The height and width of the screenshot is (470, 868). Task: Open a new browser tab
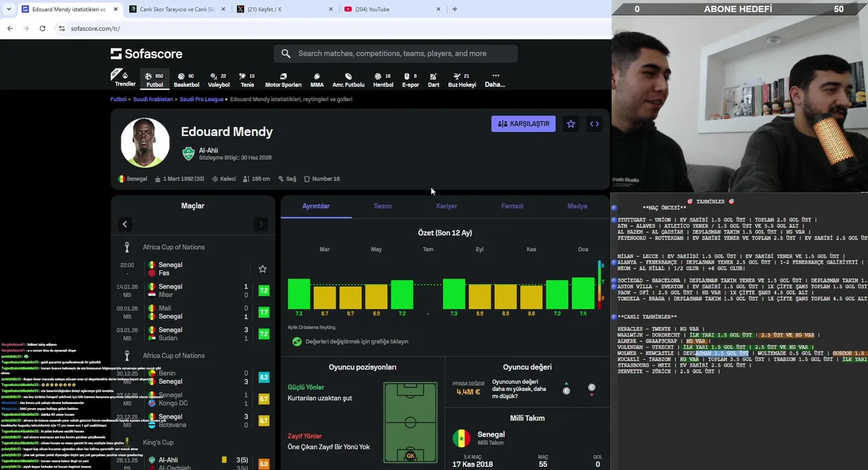(455, 9)
